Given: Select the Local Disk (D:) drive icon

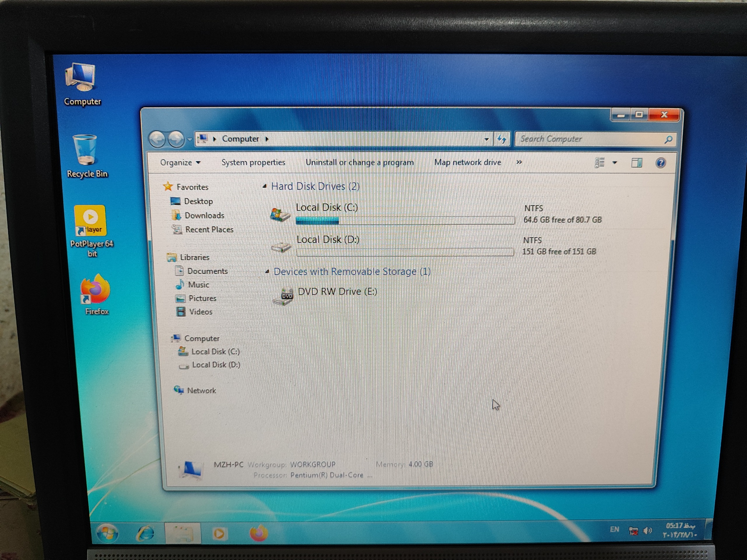Looking at the screenshot, I should tap(281, 247).
